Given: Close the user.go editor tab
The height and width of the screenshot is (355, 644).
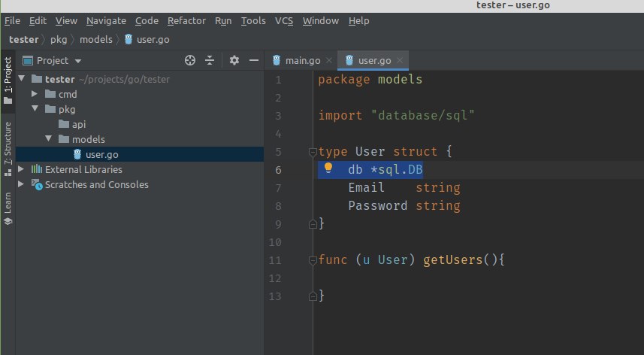Looking at the screenshot, I should (x=400, y=60).
